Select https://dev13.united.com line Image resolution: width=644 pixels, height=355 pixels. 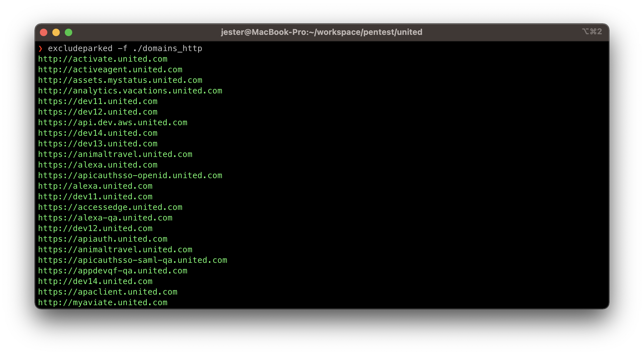(98, 144)
